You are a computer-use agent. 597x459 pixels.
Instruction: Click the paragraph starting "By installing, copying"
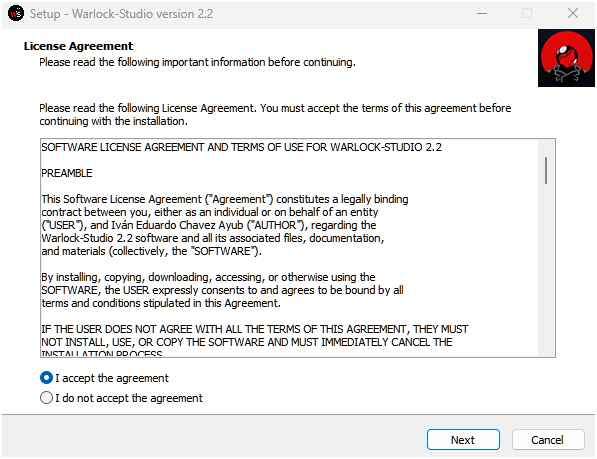[222, 290]
